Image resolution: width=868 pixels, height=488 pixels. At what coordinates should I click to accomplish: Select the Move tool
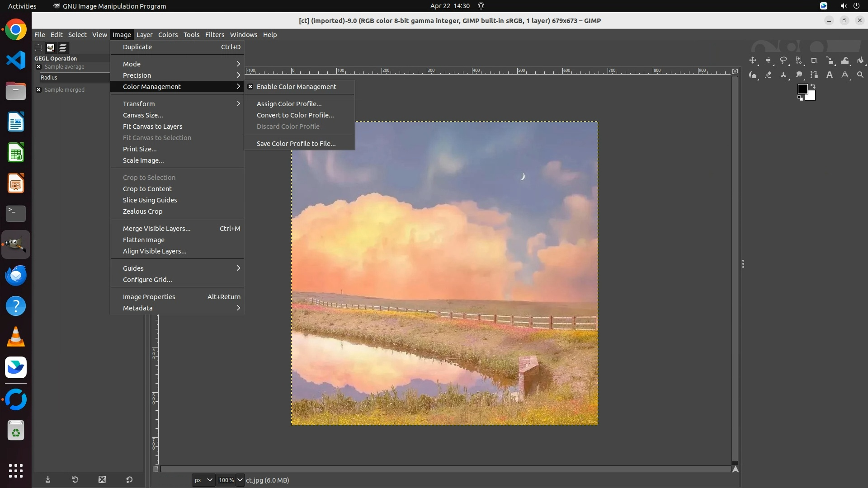pos(753,61)
